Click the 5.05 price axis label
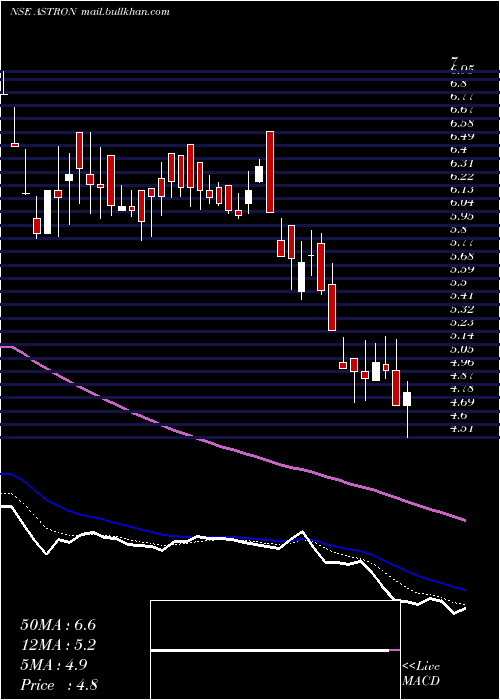500x700 pixels. coord(462,349)
